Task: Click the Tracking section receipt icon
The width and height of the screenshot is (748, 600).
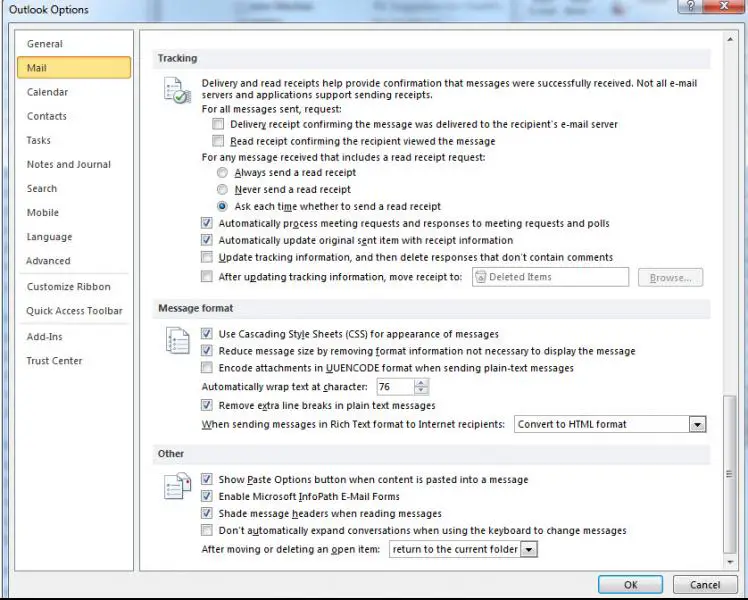Action: coord(177,90)
